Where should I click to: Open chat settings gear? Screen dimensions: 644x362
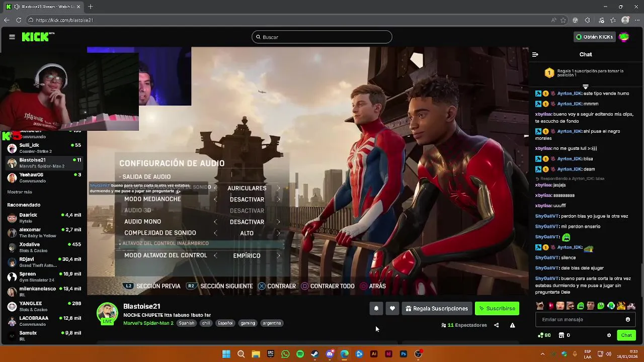coord(609,335)
